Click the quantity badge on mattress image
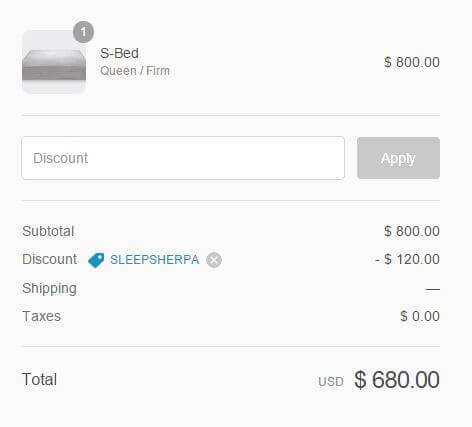Image resolution: width=472 pixels, height=427 pixels. tap(83, 32)
